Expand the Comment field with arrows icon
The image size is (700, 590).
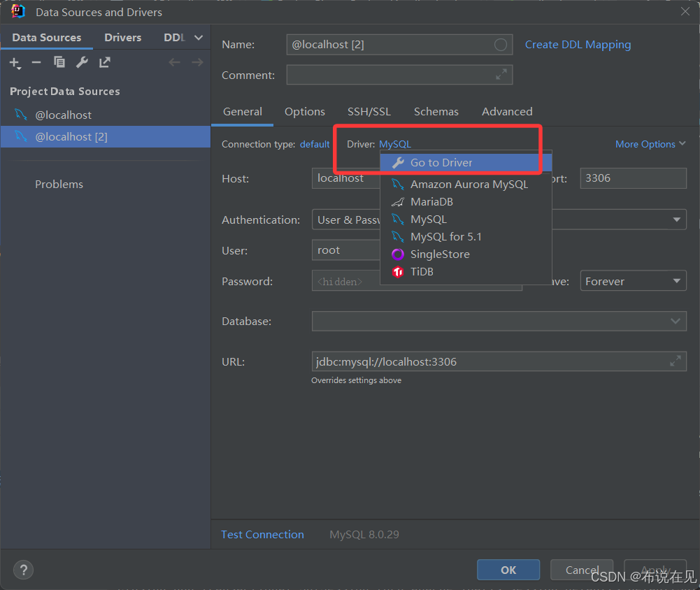point(501,75)
